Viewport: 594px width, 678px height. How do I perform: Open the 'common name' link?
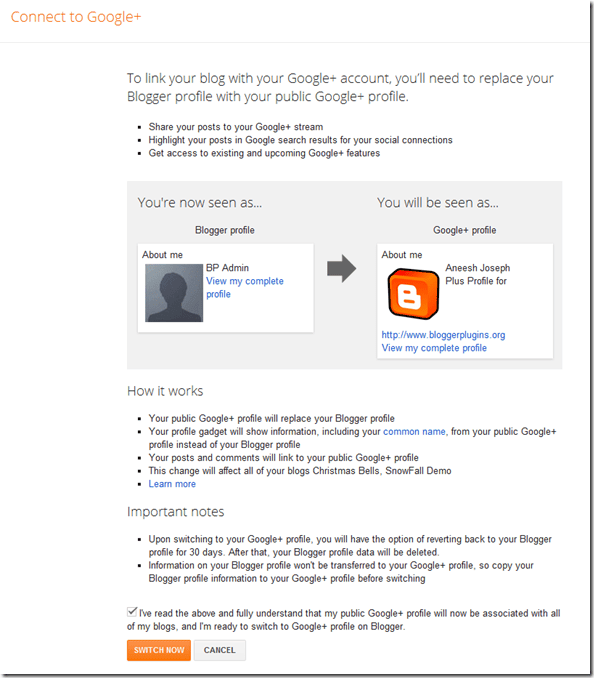click(414, 432)
